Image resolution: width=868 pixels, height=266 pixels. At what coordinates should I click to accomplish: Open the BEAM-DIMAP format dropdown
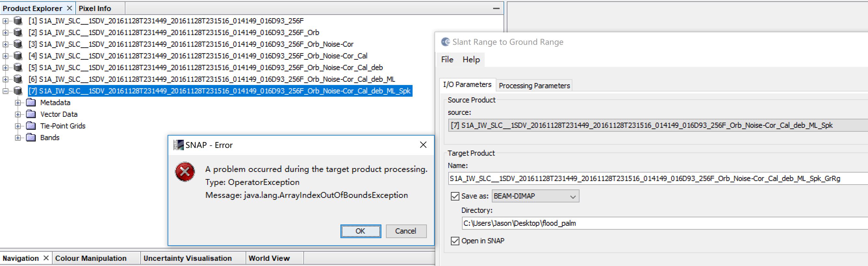tap(535, 196)
